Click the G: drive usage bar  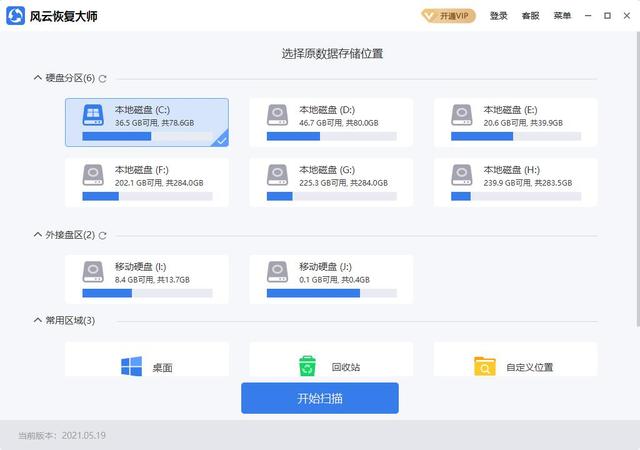click(331, 196)
